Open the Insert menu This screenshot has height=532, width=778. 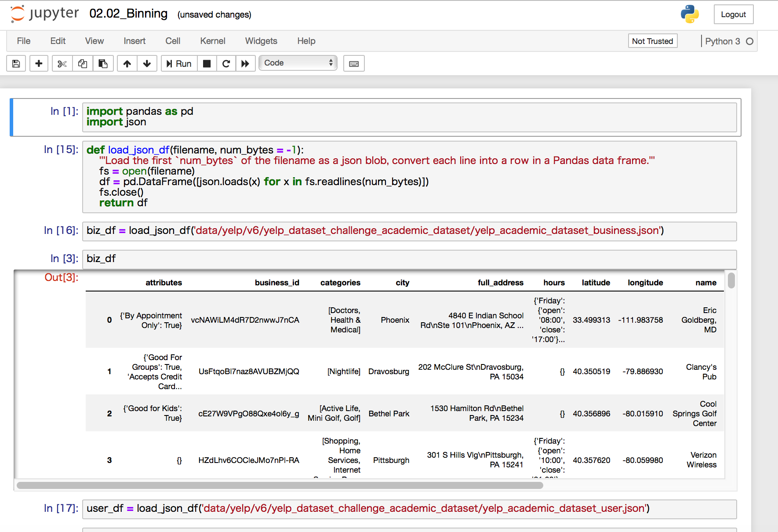coord(135,41)
